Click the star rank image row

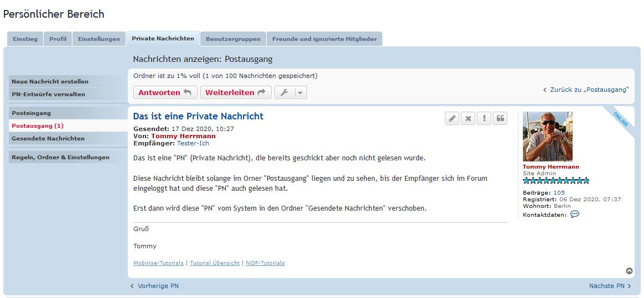pyautogui.click(x=555, y=181)
